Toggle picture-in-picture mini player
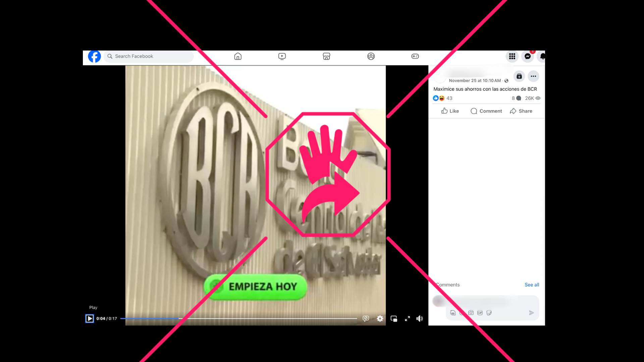Image resolution: width=644 pixels, height=362 pixels. [394, 318]
